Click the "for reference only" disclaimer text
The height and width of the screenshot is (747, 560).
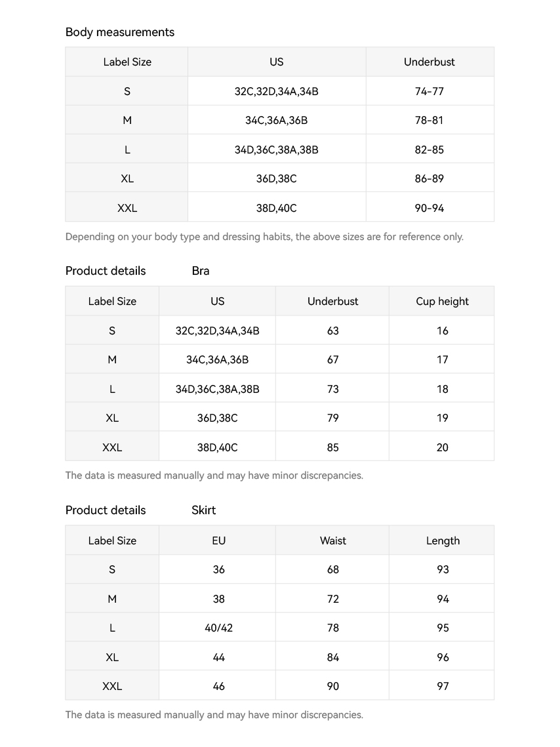pos(264,237)
